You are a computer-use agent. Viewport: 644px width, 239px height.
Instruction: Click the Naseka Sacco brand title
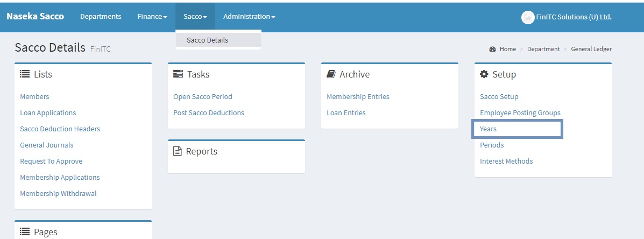point(35,16)
